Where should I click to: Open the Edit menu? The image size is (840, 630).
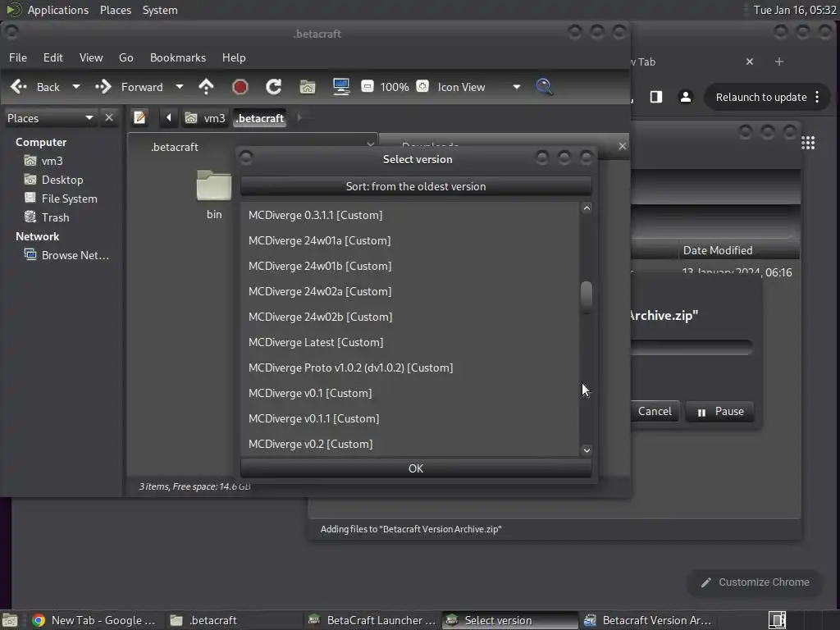click(x=53, y=57)
